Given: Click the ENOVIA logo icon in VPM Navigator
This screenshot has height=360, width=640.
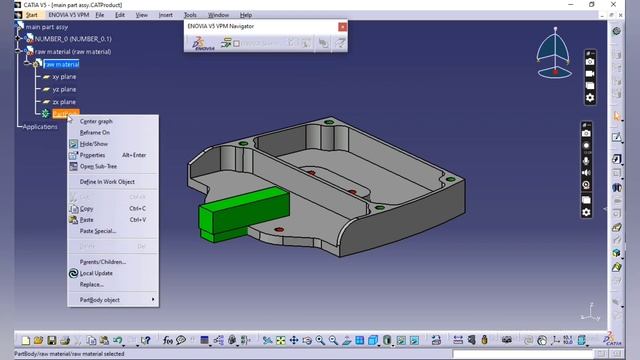Looking at the screenshot, I should 203,43.
